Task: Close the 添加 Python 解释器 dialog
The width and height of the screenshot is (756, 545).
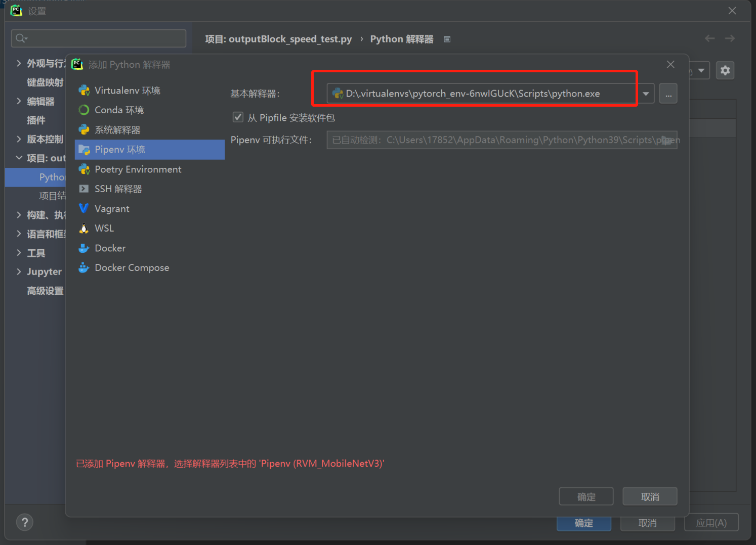Action: (x=670, y=64)
